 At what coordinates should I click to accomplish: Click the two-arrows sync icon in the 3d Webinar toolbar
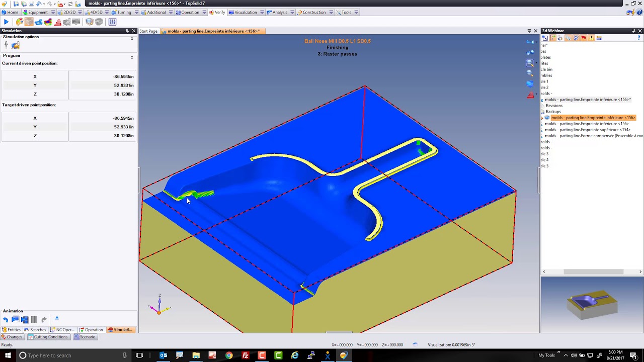point(599,38)
